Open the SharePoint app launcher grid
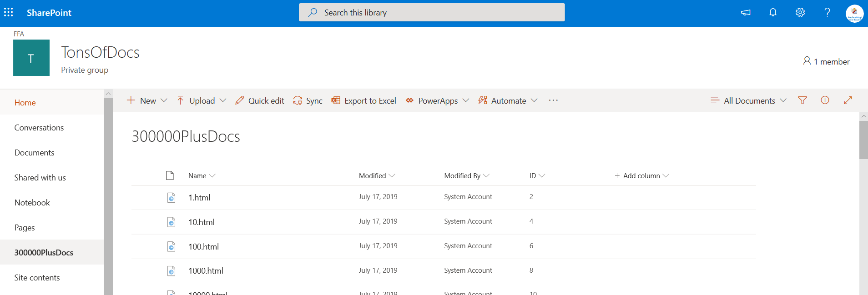The width and height of the screenshot is (868, 295). pyautogui.click(x=9, y=12)
